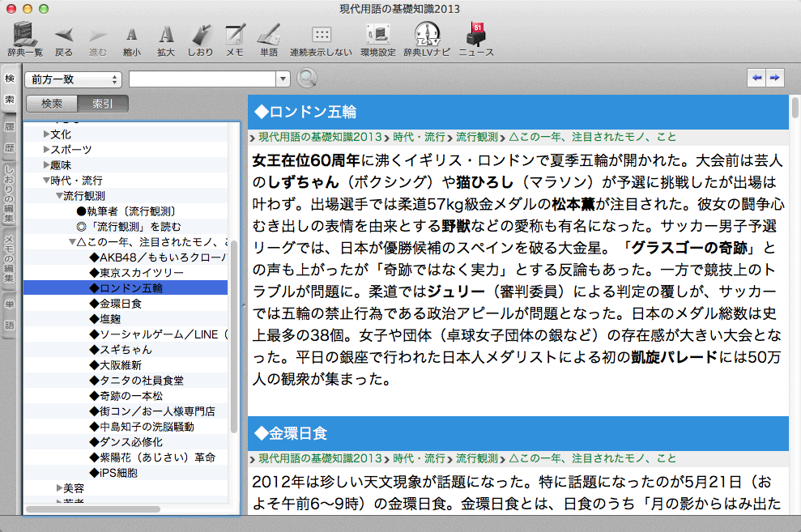The image size is (801, 532).
Task: Select the 履歴 side tab
Action: tap(10, 138)
